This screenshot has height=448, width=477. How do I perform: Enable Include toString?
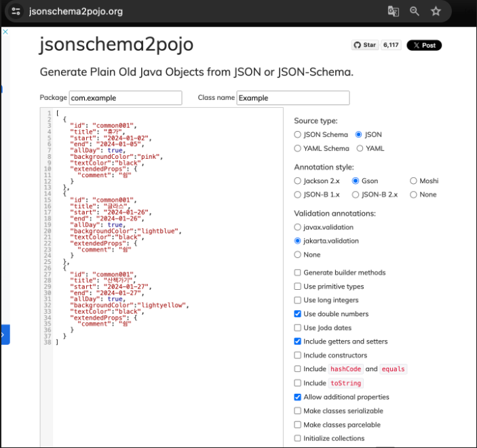[297, 383]
